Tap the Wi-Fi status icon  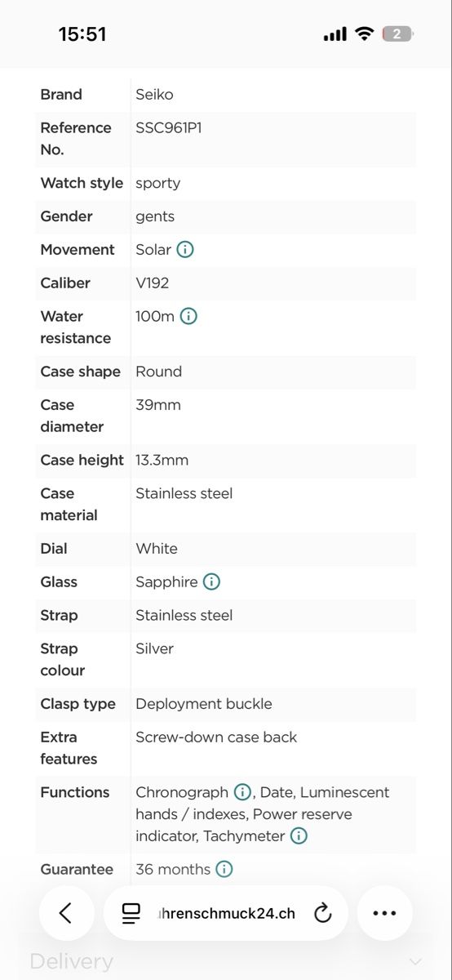(x=365, y=34)
